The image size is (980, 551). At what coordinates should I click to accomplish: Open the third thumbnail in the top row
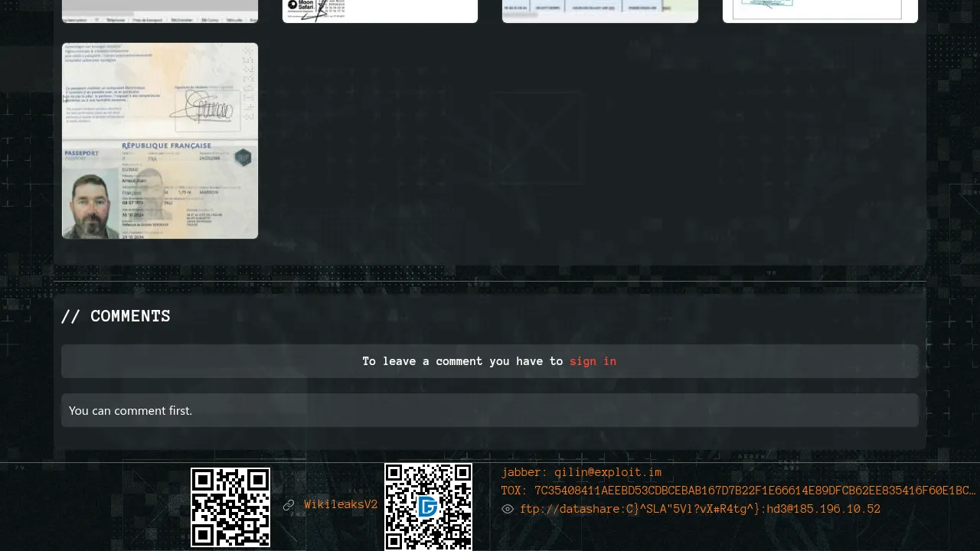(600, 11)
